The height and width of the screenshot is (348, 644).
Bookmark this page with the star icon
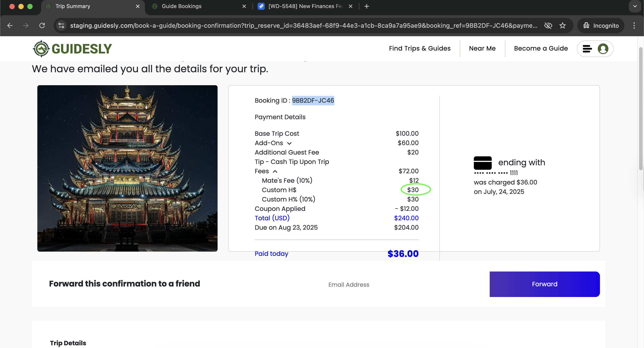563,25
